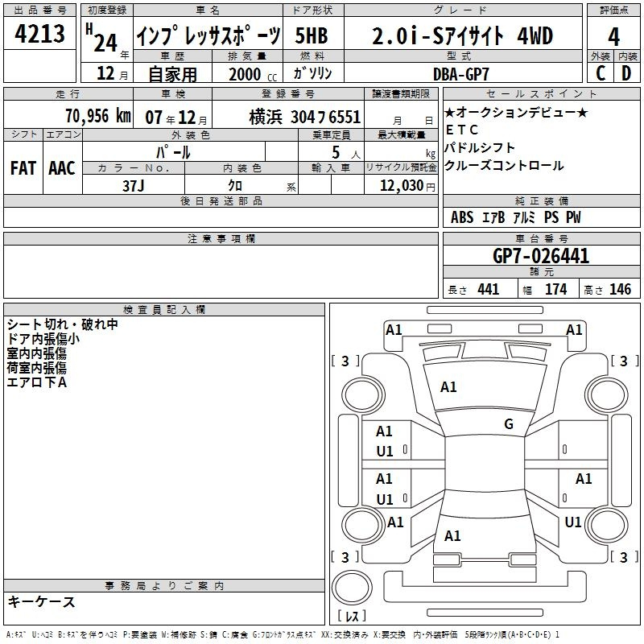Select vehicle history 自家用
Image resolution: width=644 pixels, height=644 pixels.
(172, 74)
